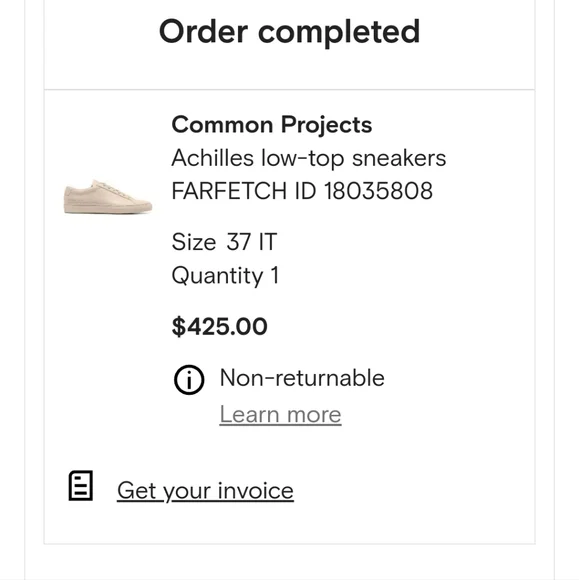Open Learn more about non-returnable items
The image size is (579, 580).
tap(280, 415)
